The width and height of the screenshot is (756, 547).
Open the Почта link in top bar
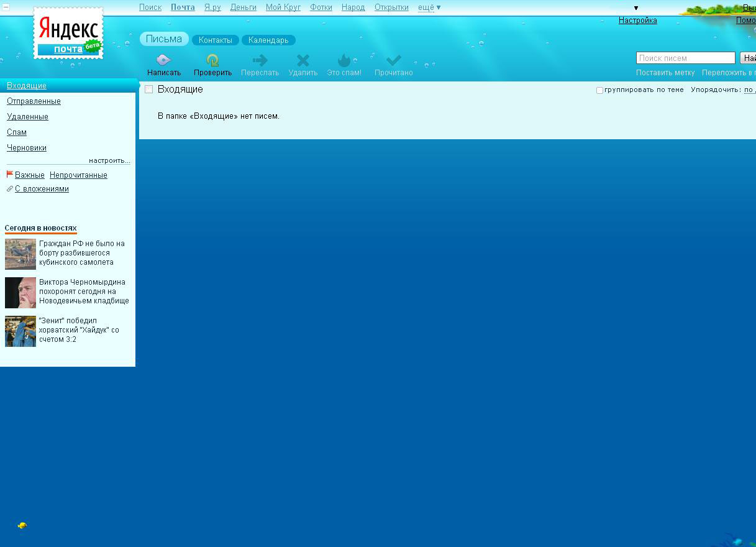click(x=183, y=7)
